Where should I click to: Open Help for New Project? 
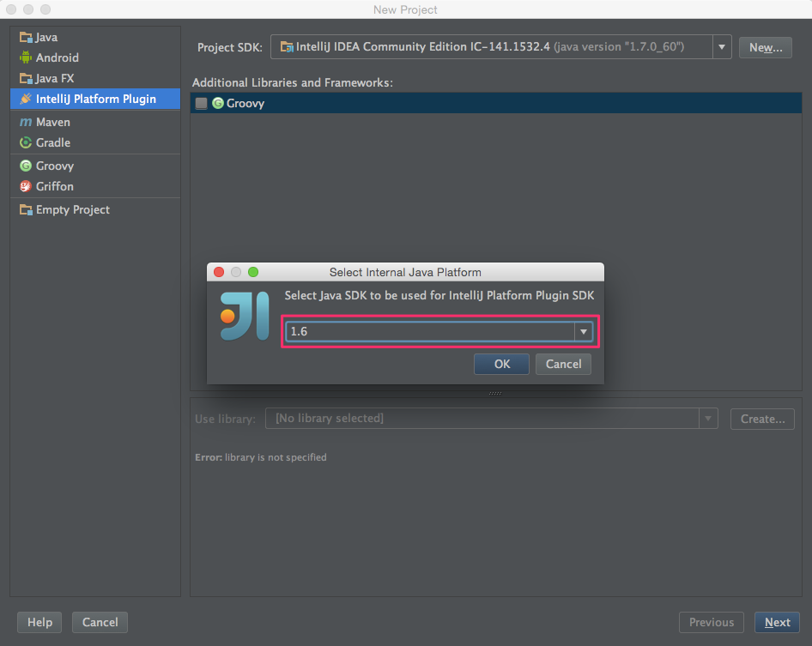pyautogui.click(x=39, y=622)
